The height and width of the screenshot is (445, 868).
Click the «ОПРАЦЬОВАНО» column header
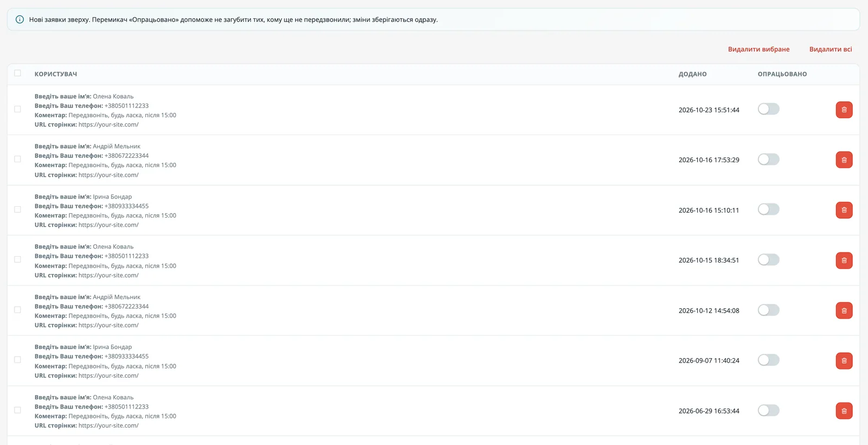[782, 74]
